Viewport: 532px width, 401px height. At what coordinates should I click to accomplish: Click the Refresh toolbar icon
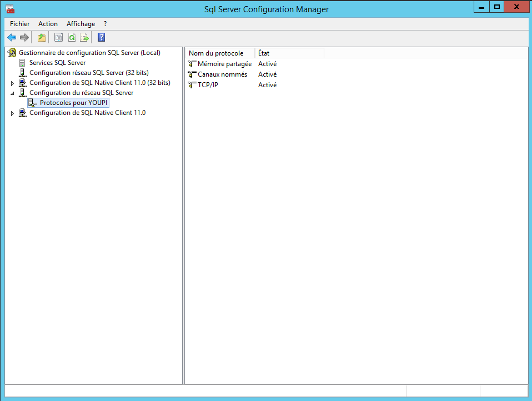pos(72,37)
